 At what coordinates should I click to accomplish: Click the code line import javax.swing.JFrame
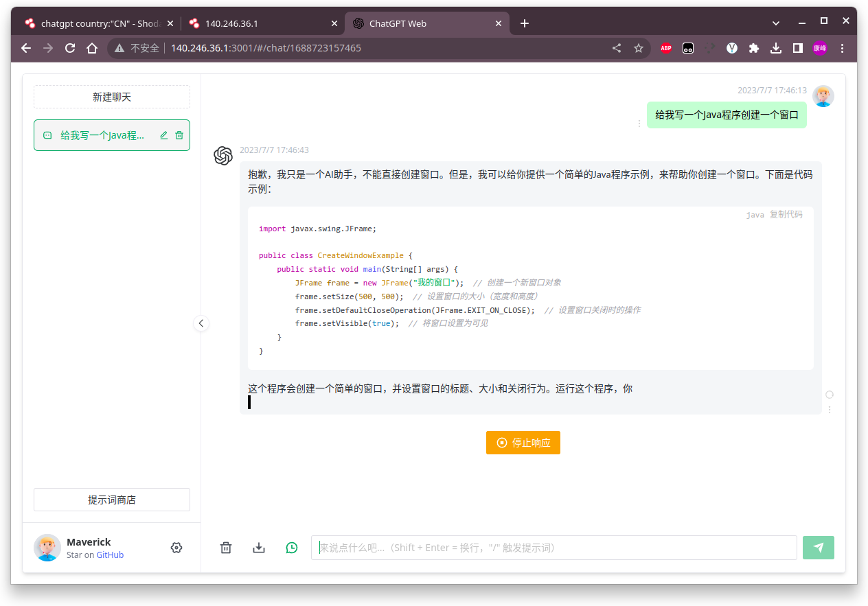318,229
